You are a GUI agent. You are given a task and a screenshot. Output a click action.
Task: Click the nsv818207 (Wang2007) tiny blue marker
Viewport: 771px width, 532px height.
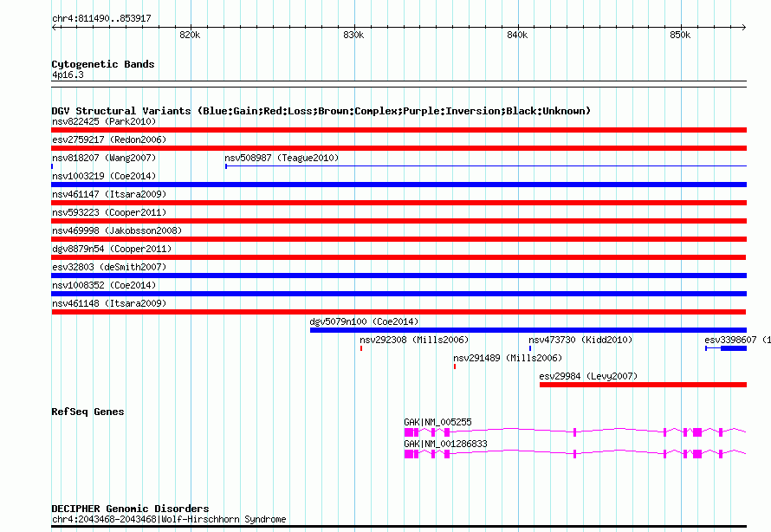[52, 166]
